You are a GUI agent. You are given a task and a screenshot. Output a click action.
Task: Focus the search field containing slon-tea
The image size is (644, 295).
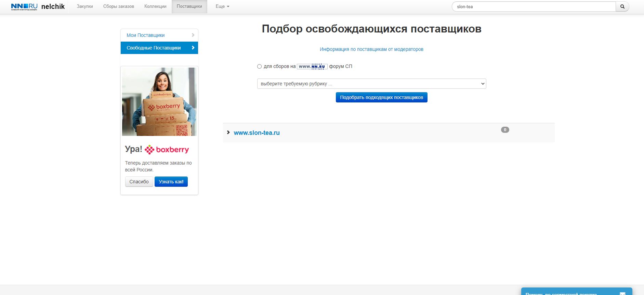pyautogui.click(x=534, y=6)
